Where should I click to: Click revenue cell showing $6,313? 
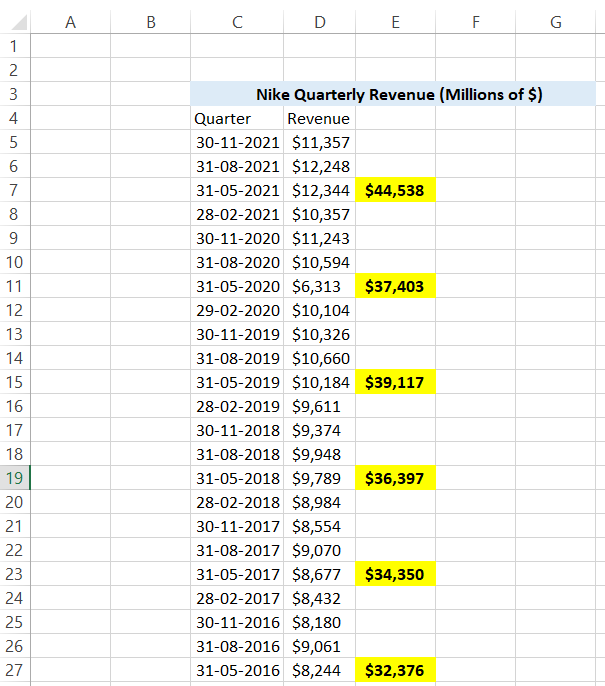pyautogui.click(x=319, y=287)
